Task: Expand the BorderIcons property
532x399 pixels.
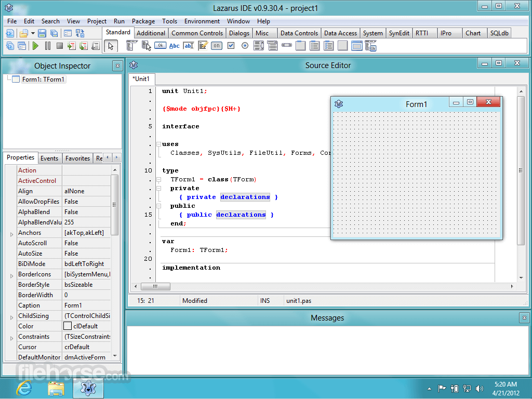Action: tap(11, 276)
